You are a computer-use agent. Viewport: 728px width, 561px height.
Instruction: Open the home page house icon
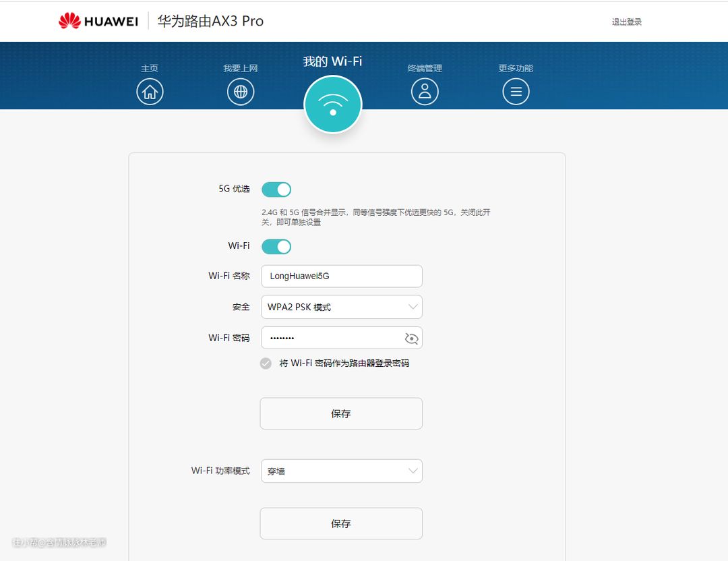tap(150, 92)
